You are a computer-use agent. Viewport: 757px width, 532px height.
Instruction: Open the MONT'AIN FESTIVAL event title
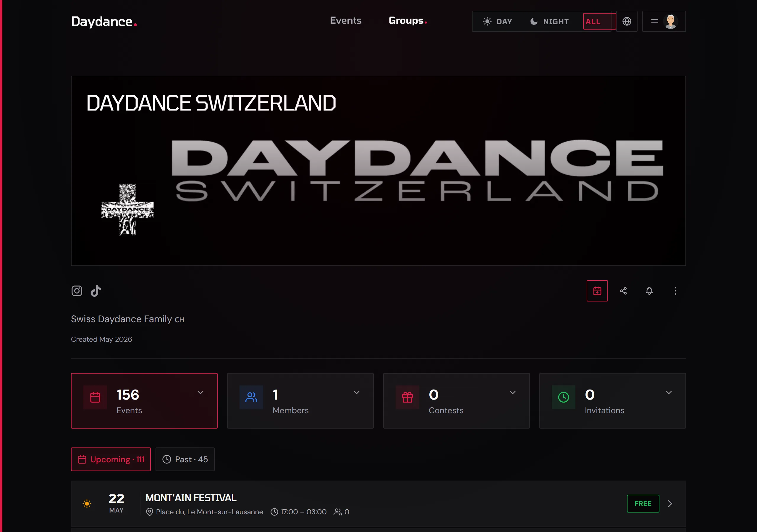pos(191,498)
